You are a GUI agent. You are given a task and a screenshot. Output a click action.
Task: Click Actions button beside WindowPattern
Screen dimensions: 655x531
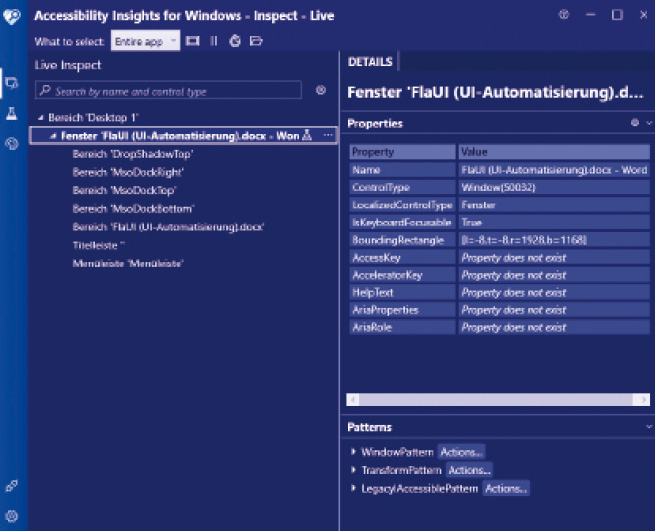click(x=461, y=452)
